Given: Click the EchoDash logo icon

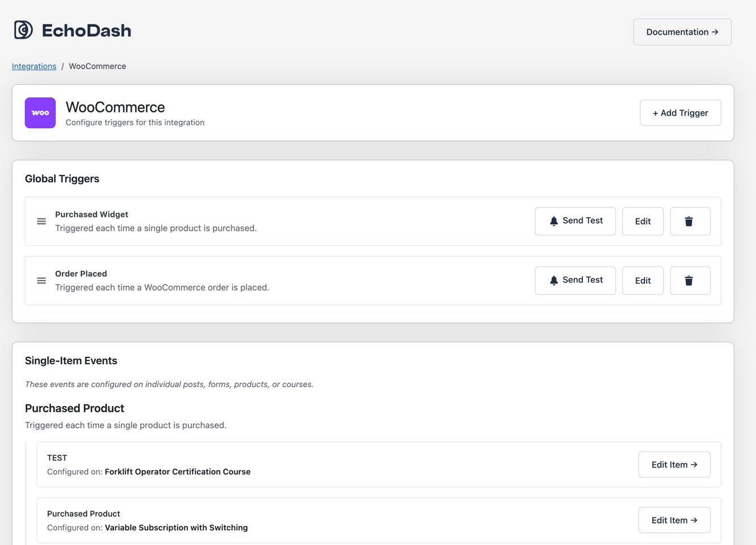Looking at the screenshot, I should click(x=23, y=29).
